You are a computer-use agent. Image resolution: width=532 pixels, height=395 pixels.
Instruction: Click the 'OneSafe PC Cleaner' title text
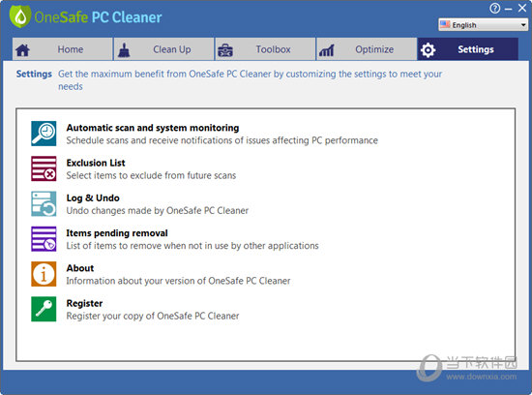coord(98,17)
